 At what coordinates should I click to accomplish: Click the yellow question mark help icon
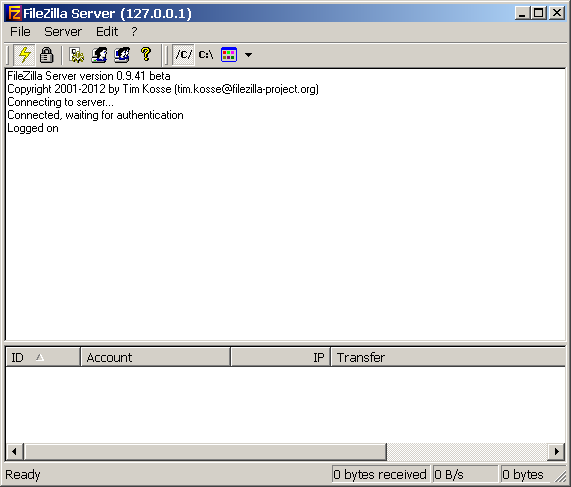[146, 55]
